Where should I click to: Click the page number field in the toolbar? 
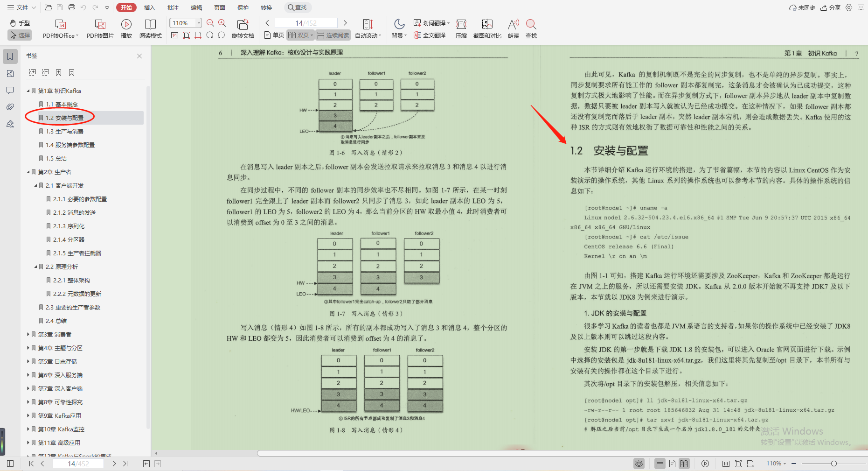tap(306, 23)
